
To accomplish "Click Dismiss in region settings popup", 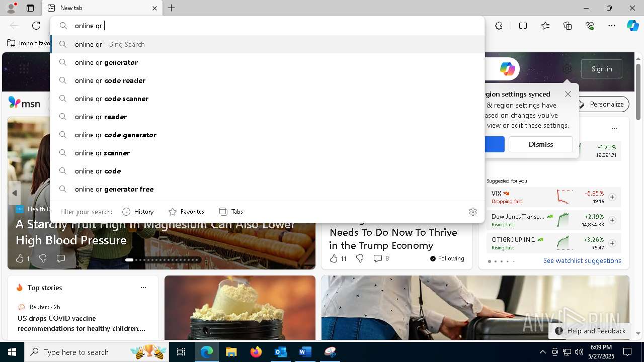I will [541, 144].
